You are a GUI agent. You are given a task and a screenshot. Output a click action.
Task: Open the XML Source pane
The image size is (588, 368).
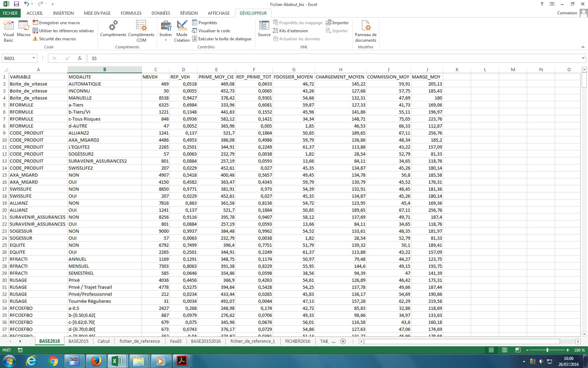[x=264, y=28]
